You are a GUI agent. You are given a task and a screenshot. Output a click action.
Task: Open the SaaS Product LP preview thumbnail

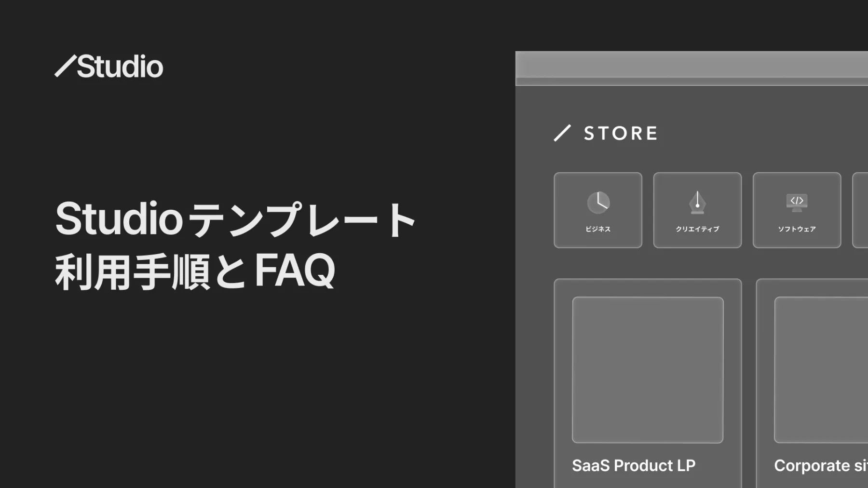[648, 370]
